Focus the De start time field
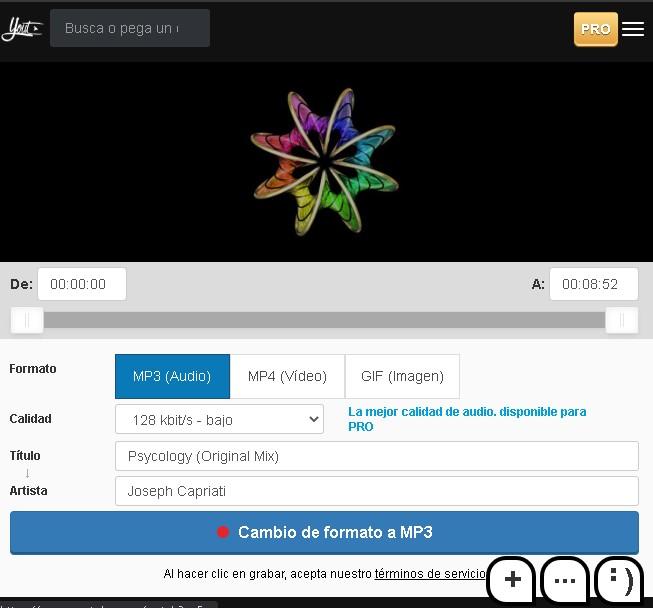653x608 pixels. click(x=82, y=284)
